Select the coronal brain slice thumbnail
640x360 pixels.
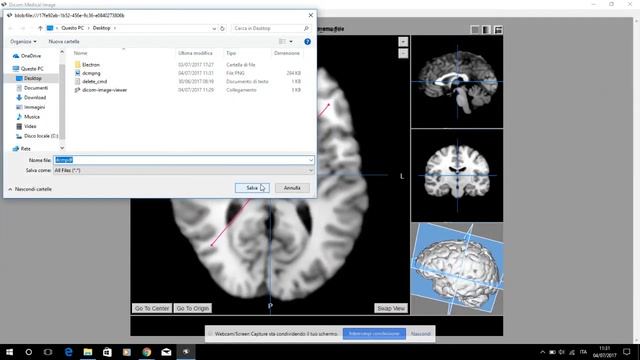coord(457,176)
